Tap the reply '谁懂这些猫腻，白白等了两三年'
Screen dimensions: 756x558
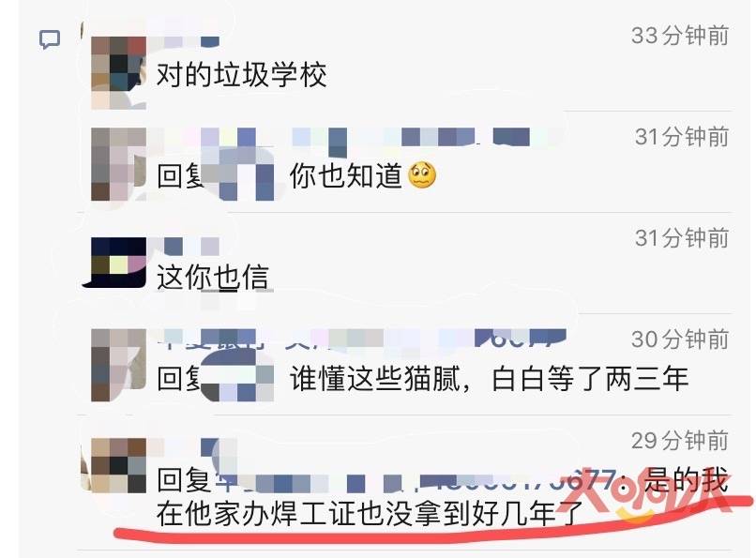(x=489, y=379)
